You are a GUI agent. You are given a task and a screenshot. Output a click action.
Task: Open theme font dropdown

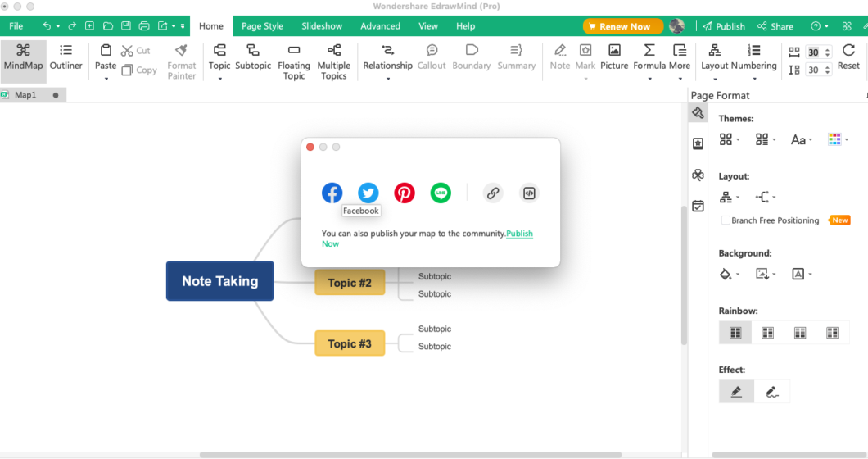pos(801,139)
